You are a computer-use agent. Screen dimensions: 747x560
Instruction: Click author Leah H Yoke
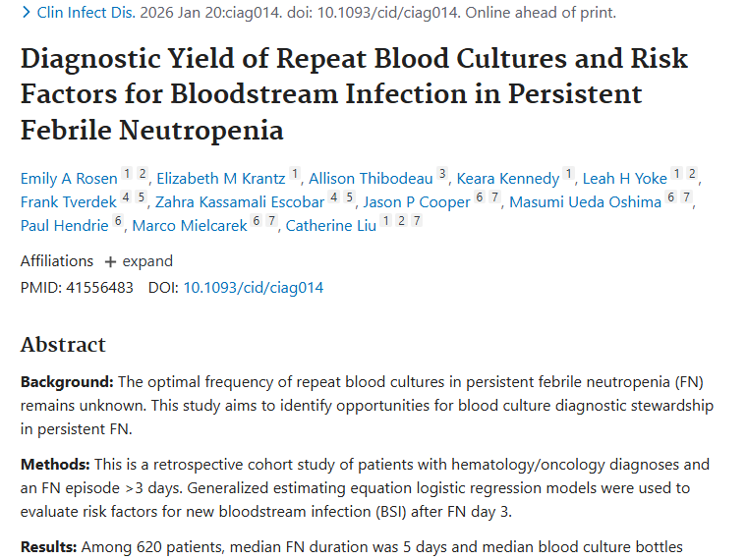[x=625, y=179]
